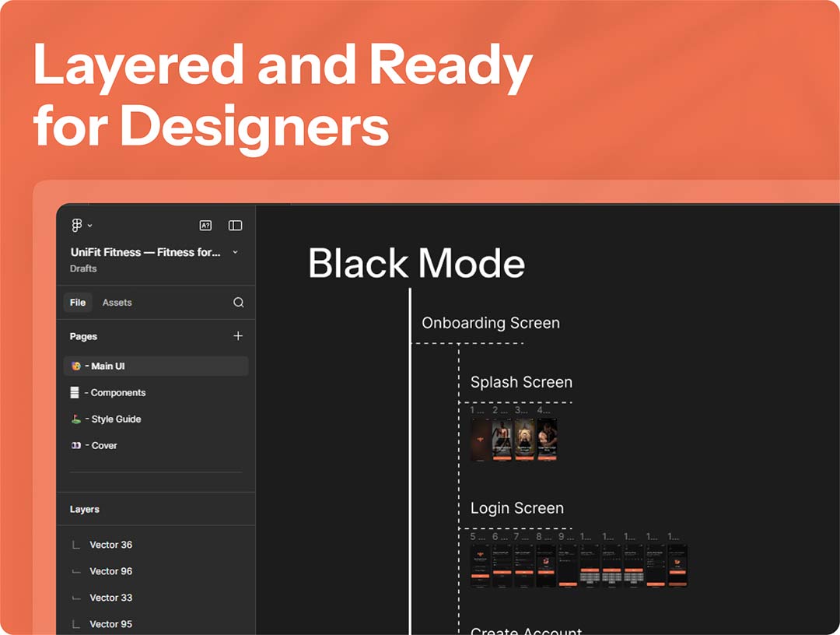Go to the Style Guide page
Image resolution: width=840 pixels, height=635 pixels.
[x=115, y=419]
